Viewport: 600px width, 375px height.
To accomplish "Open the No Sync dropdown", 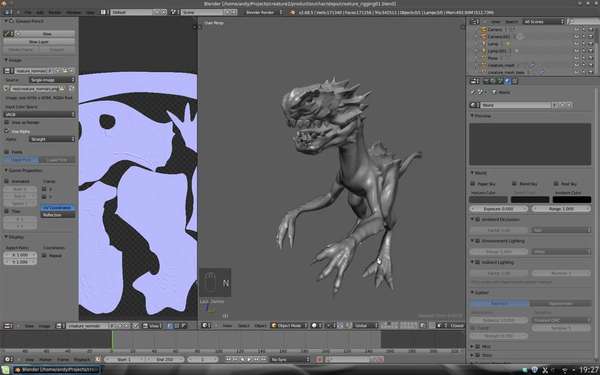I will pyautogui.click(x=290, y=360).
